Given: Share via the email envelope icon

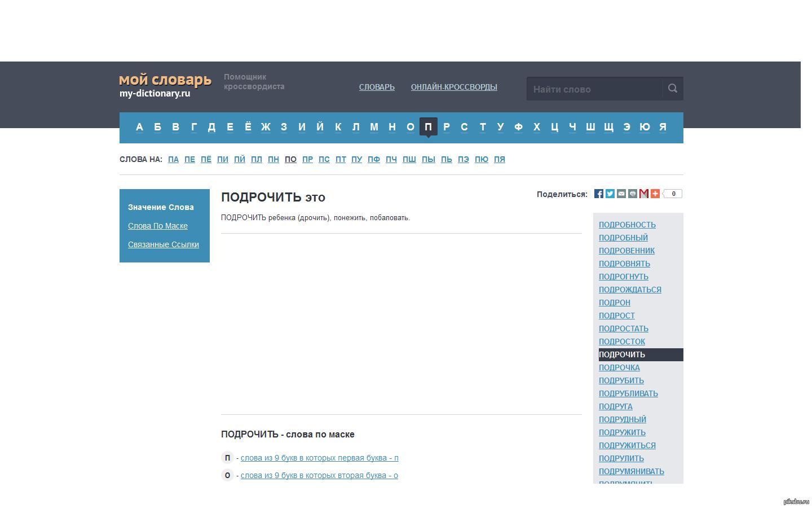Looking at the screenshot, I should (621, 194).
